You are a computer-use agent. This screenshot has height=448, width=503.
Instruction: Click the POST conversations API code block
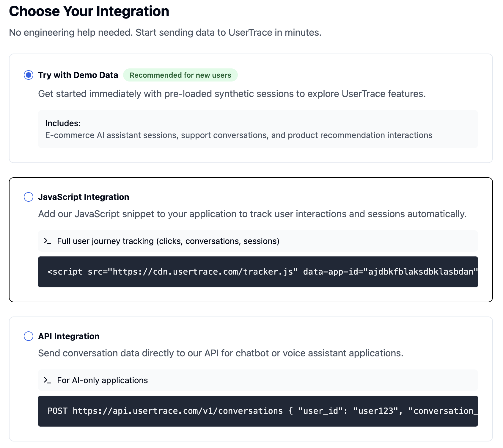click(x=258, y=411)
